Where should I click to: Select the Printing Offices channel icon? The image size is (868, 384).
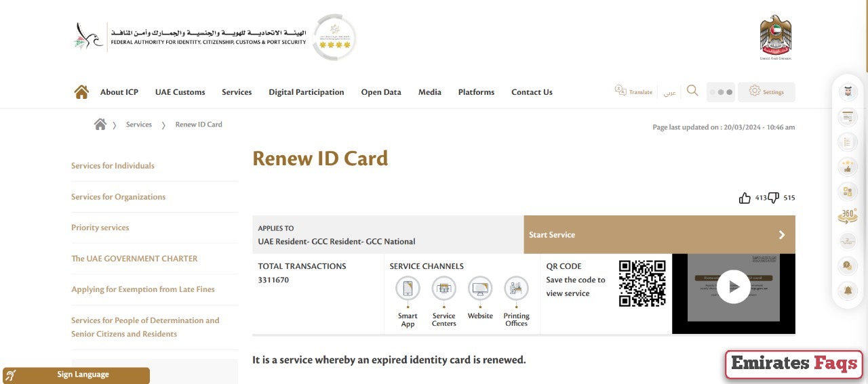click(x=516, y=289)
